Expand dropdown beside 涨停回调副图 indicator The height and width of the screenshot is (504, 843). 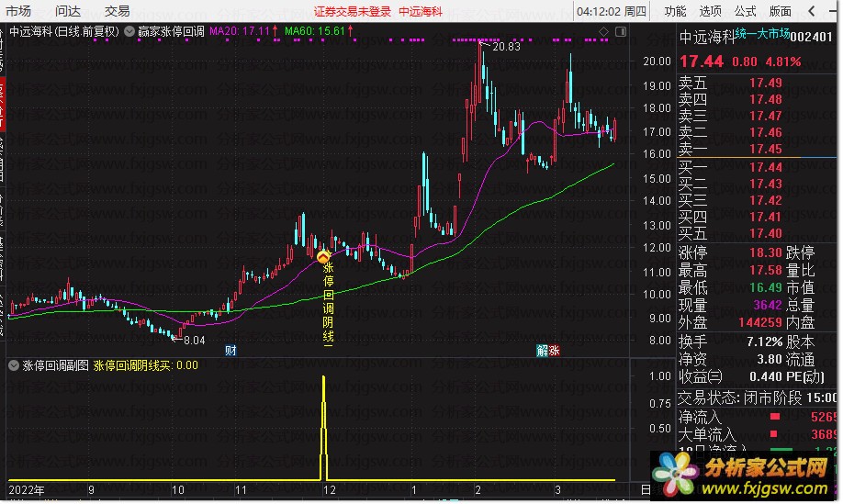point(14,366)
